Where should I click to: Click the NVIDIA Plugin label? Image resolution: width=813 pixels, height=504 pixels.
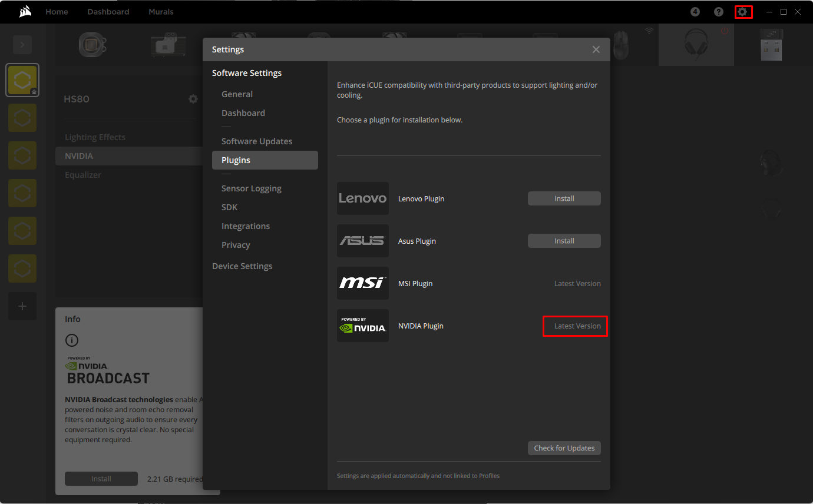[421, 326]
